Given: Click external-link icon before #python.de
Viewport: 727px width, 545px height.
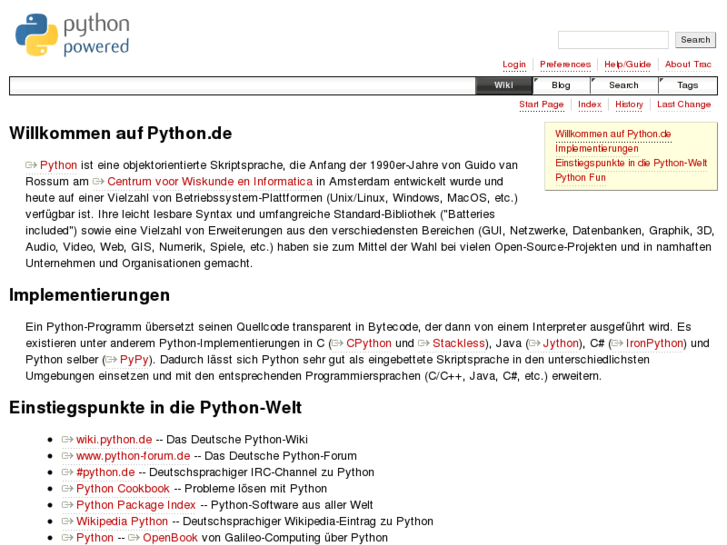Looking at the screenshot, I should tap(68, 472).
